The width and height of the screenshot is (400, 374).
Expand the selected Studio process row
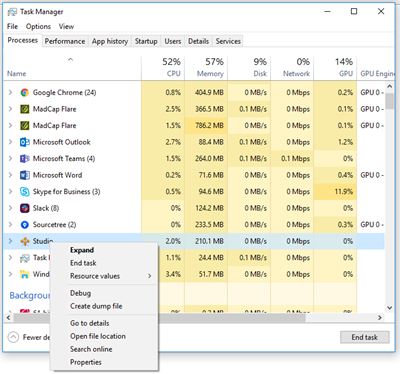point(10,241)
